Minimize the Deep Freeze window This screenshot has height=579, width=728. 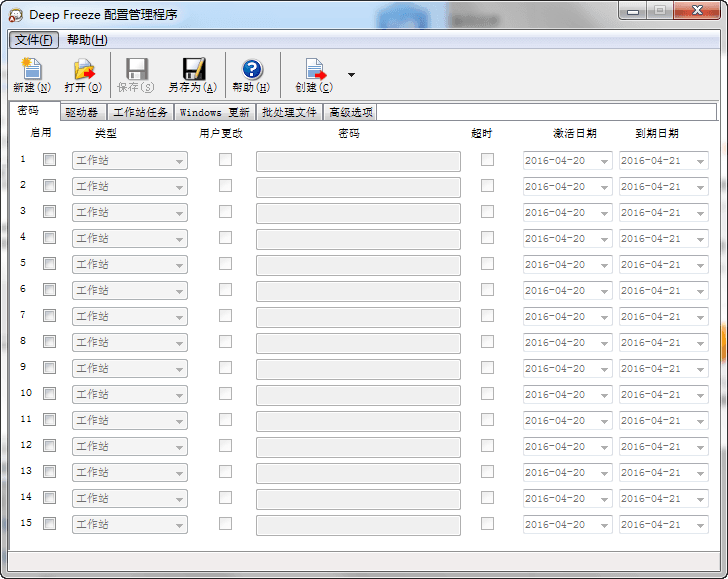(x=633, y=11)
